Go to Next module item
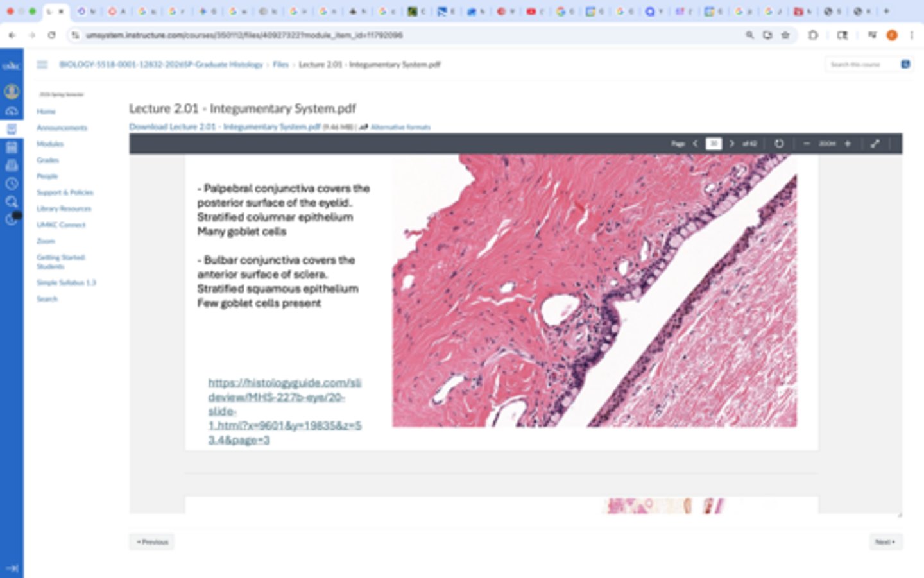The height and width of the screenshot is (578, 924). tap(886, 542)
